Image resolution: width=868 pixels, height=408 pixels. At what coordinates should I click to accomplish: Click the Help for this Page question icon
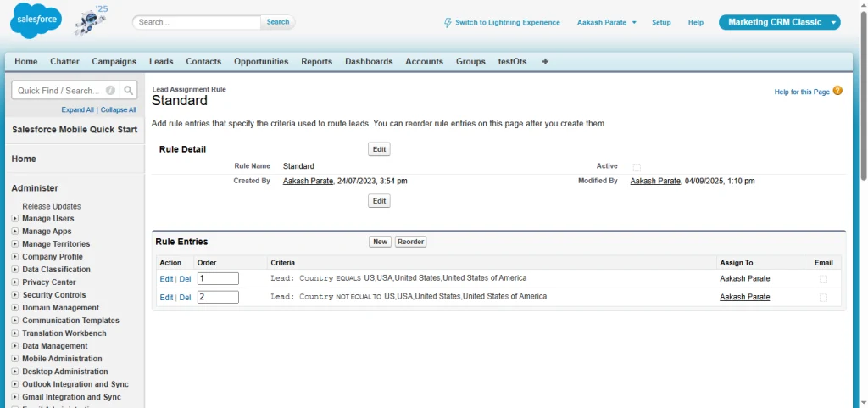837,91
